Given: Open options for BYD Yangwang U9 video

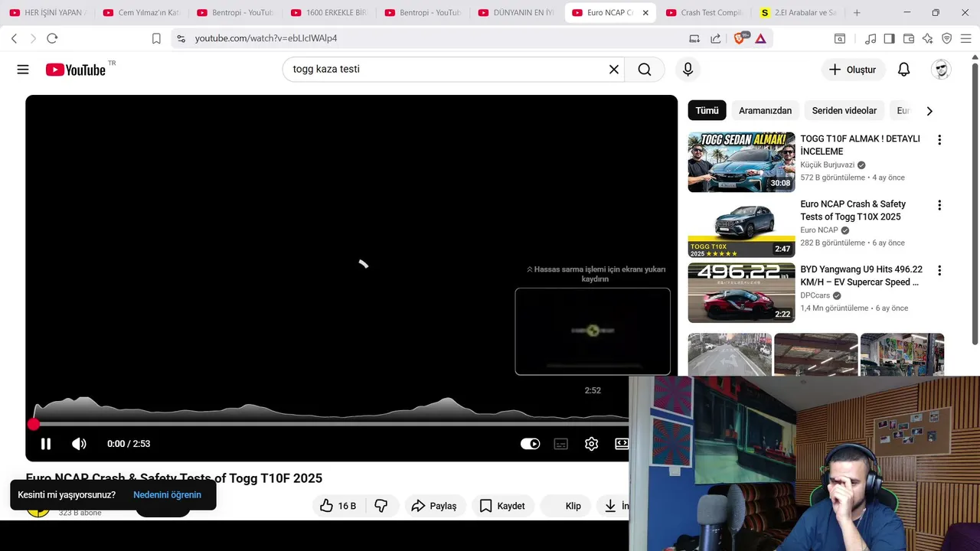Looking at the screenshot, I should pyautogui.click(x=939, y=270).
